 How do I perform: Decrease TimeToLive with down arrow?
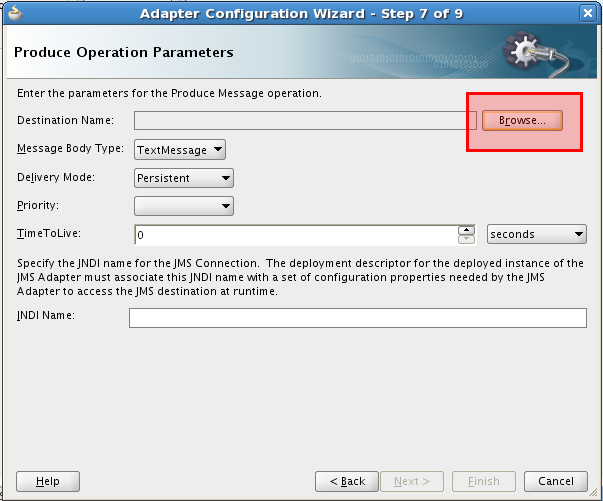(x=466, y=239)
